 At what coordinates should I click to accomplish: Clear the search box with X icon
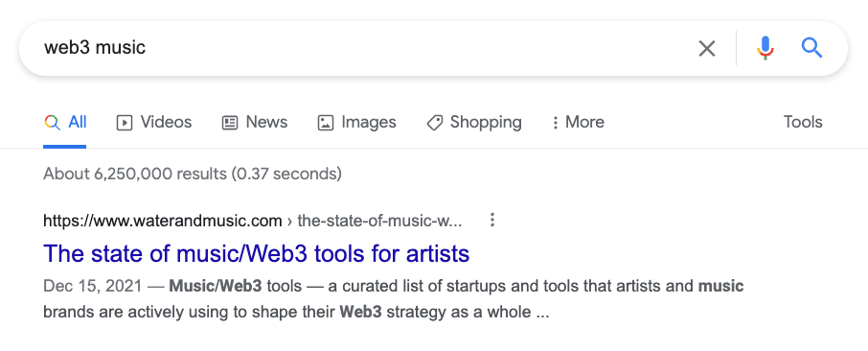pos(706,49)
